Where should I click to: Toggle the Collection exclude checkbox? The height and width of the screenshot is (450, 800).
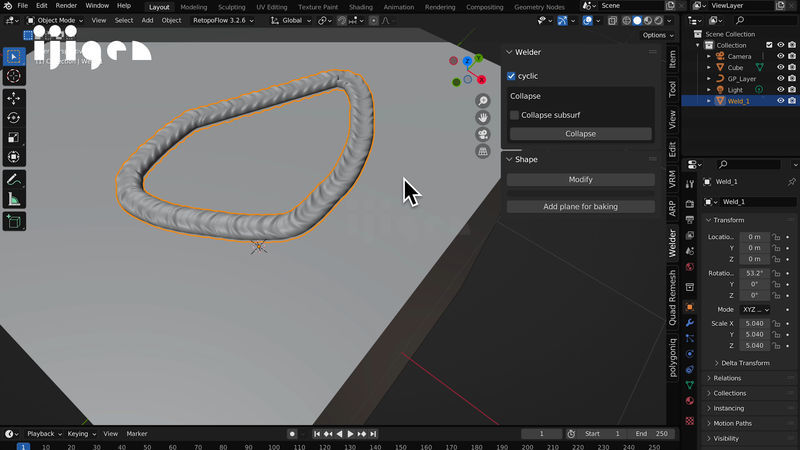(x=769, y=45)
